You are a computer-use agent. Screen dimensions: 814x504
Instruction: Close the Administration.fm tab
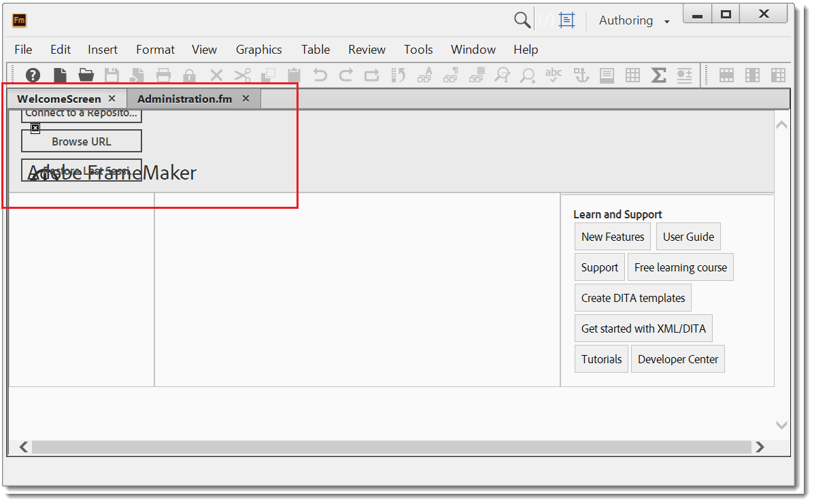(245, 98)
